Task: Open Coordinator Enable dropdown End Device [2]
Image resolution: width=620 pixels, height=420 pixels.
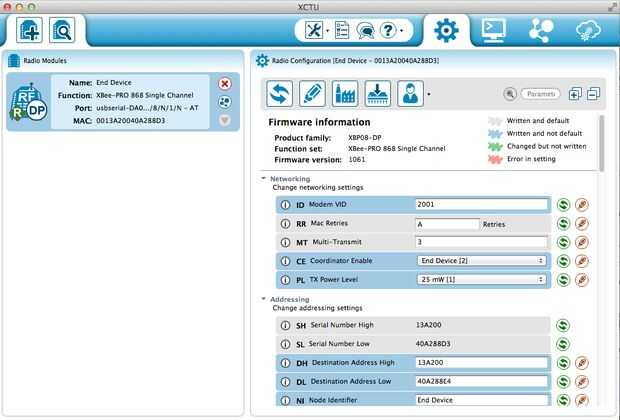Action: click(x=482, y=261)
